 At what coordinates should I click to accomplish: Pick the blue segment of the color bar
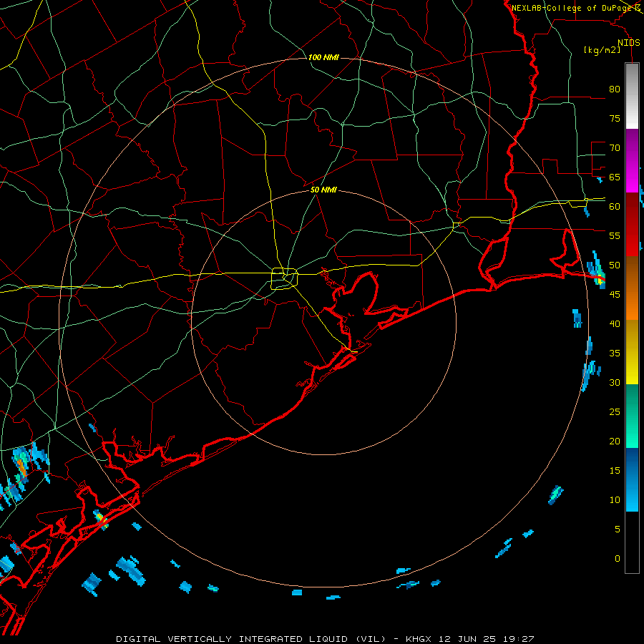tap(632, 479)
